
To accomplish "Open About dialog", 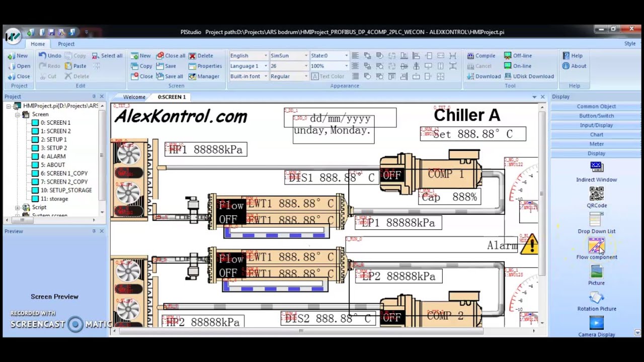I will [x=574, y=66].
